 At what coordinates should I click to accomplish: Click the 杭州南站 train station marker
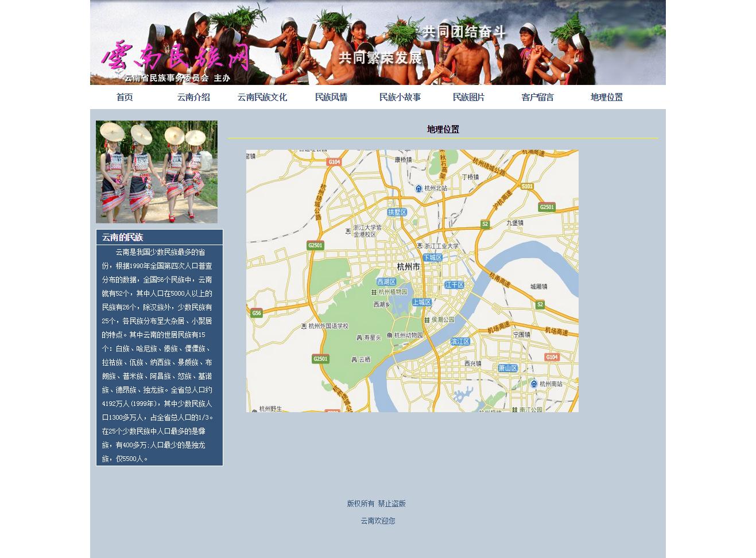[534, 383]
